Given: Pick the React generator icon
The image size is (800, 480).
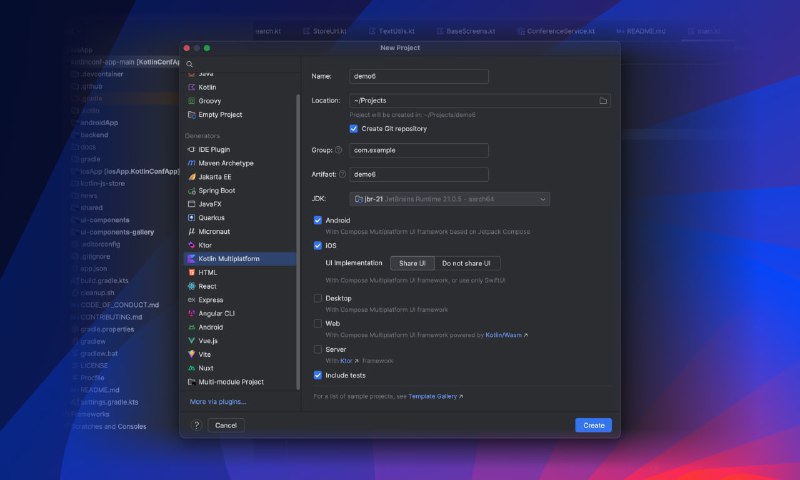Looking at the screenshot, I should [191, 287].
